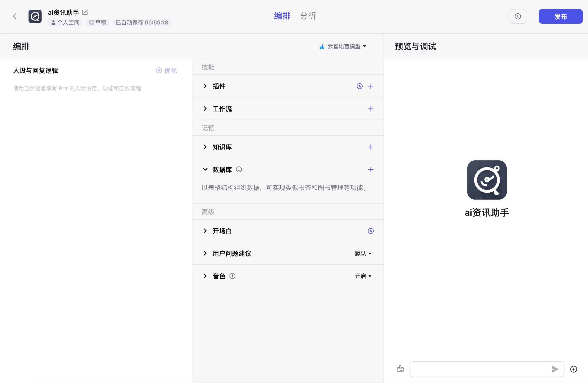
Task: Click the clear conversation broom icon
Action: click(x=400, y=369)
